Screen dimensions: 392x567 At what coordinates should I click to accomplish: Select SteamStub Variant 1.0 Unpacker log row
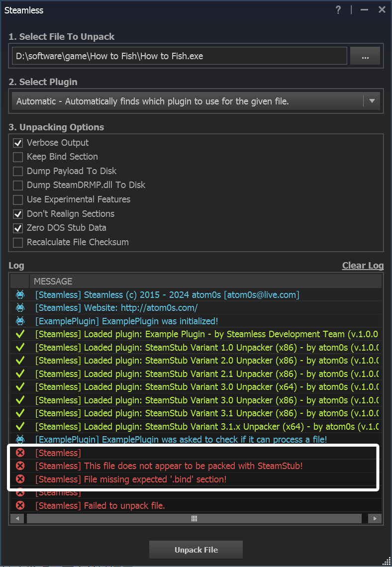(x=196, y=348)
